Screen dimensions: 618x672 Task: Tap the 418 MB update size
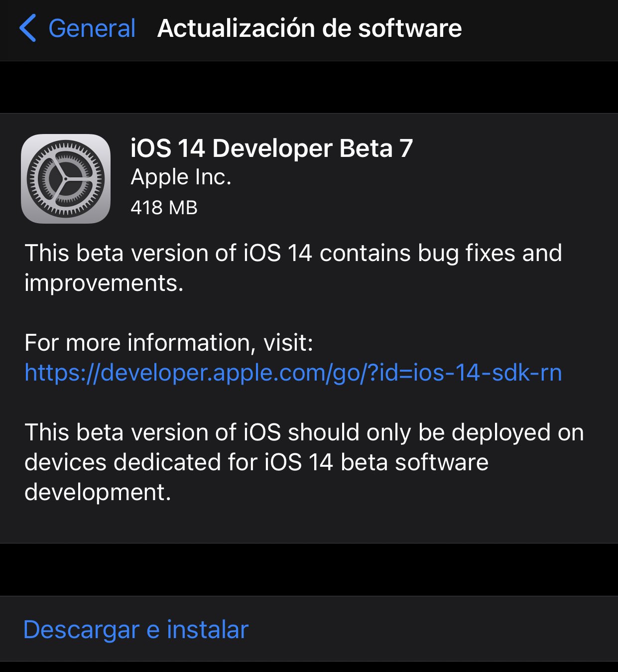pos(164,208)
